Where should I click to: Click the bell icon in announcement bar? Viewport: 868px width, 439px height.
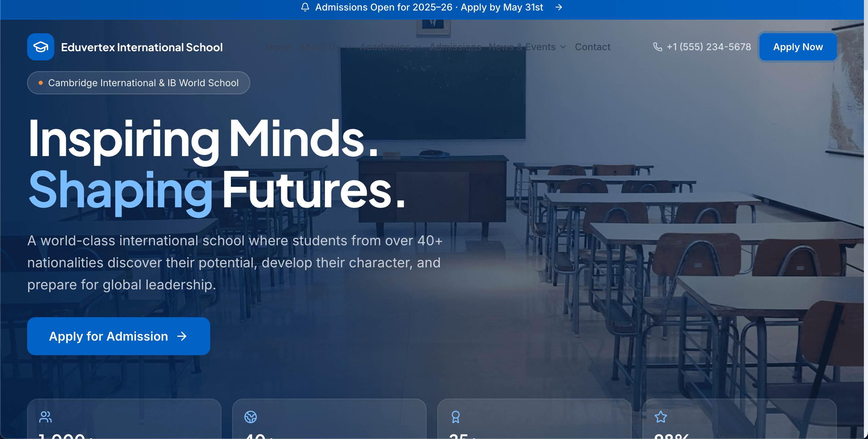[305, 7]
